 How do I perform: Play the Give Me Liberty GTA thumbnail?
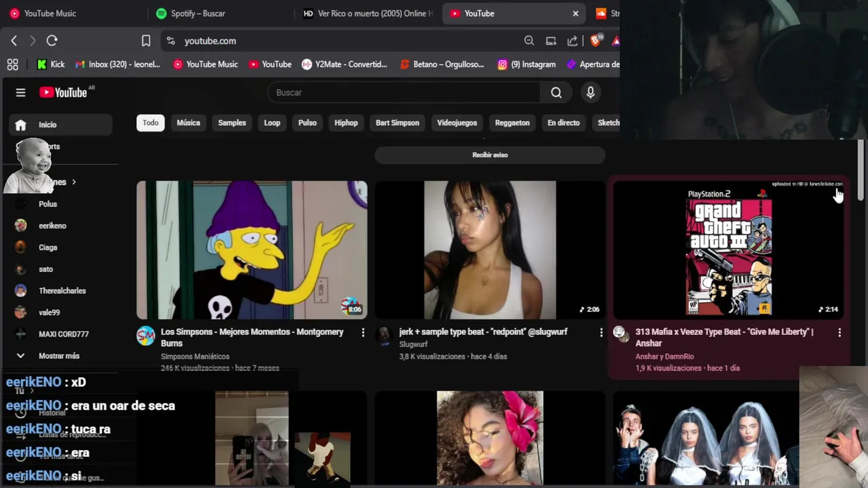728,250
